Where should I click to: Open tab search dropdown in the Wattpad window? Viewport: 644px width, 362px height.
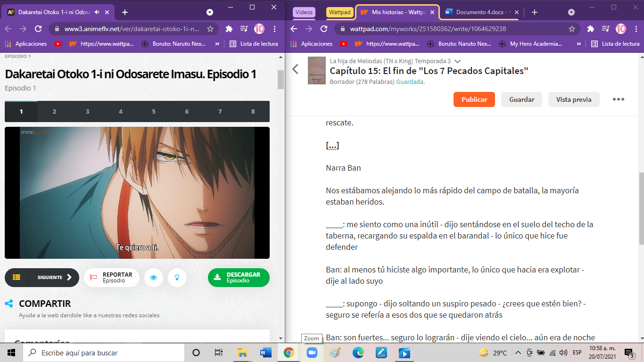pos(571,12)
